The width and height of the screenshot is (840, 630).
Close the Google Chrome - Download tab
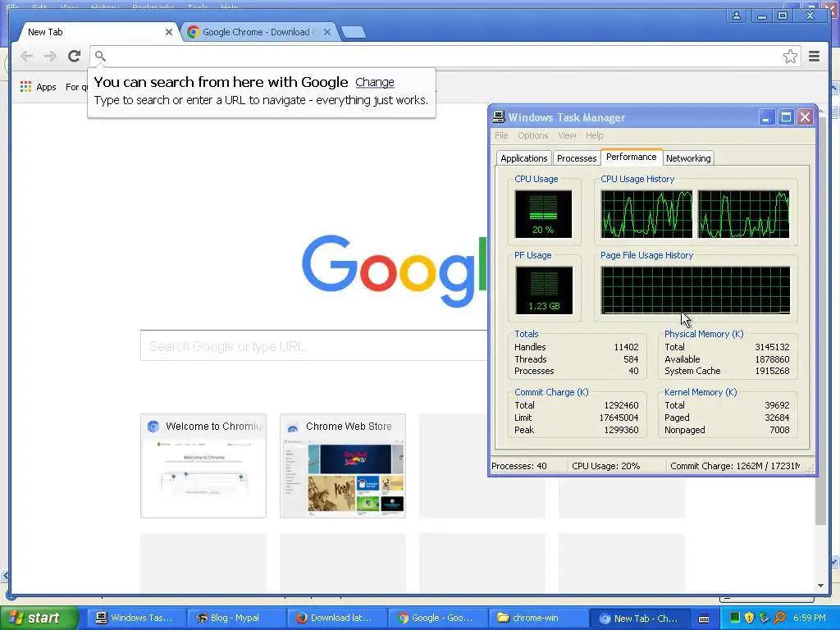click(x=327, y=32)
